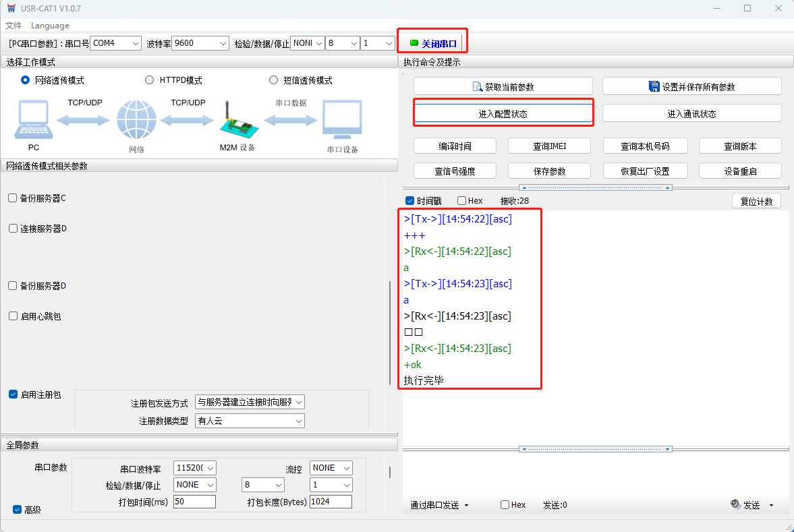Open the 9600 baud rate dropdown
The image size is (794, 532).
[x=200, y=43]
